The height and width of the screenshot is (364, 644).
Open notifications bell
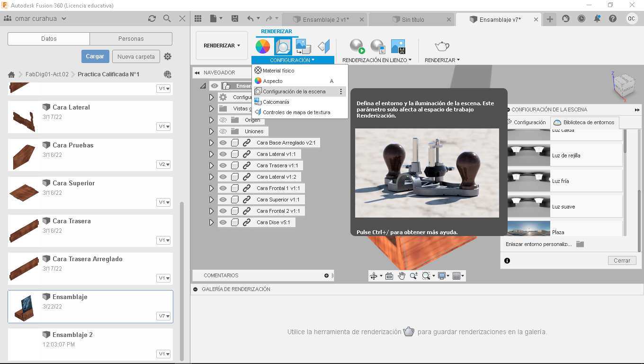597,19
